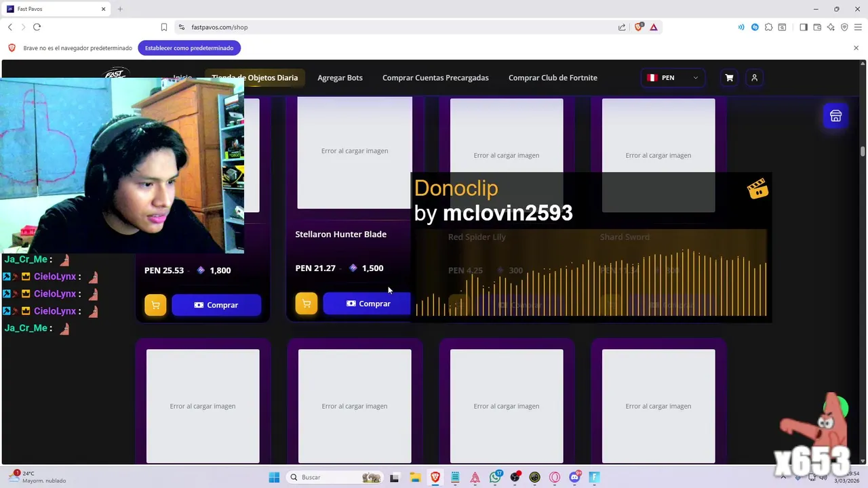
Task: Dismiss the default browser notification bar
Action: coord(856,48)
